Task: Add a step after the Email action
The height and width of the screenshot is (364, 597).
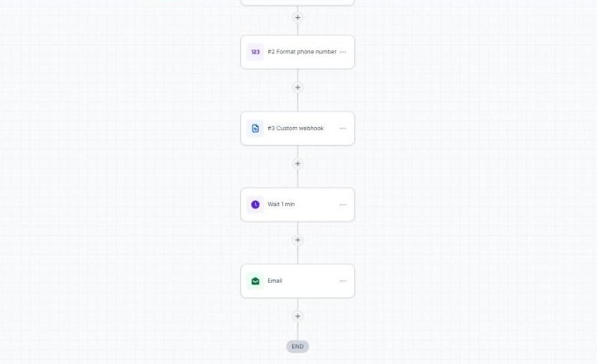Action: coord(298,317)
